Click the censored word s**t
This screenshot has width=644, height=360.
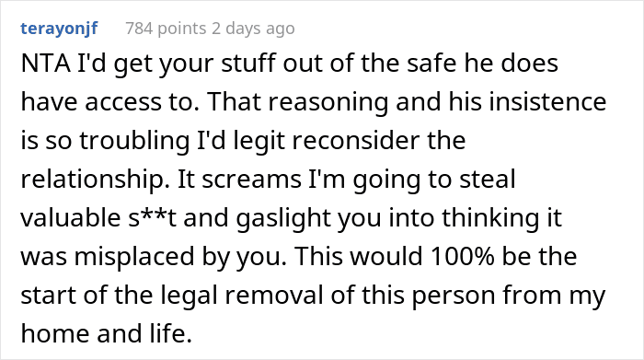[x=152, y=218]
